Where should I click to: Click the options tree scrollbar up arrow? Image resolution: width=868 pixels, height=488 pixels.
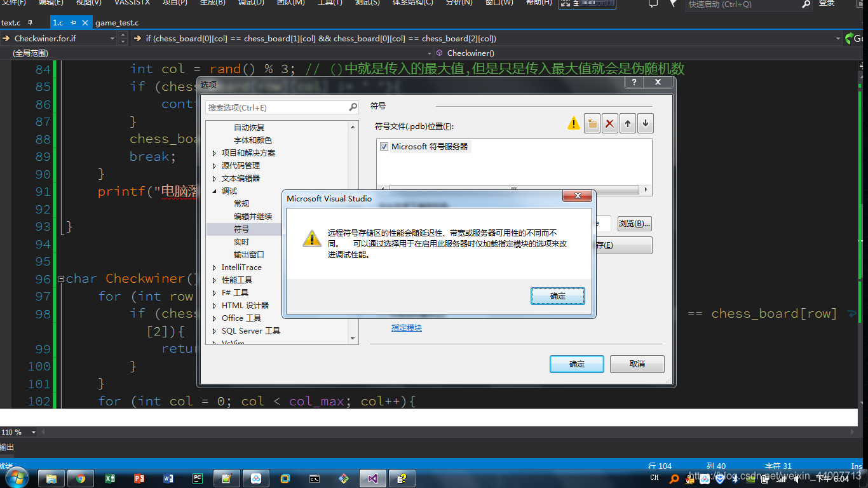[x=353, y=127]
